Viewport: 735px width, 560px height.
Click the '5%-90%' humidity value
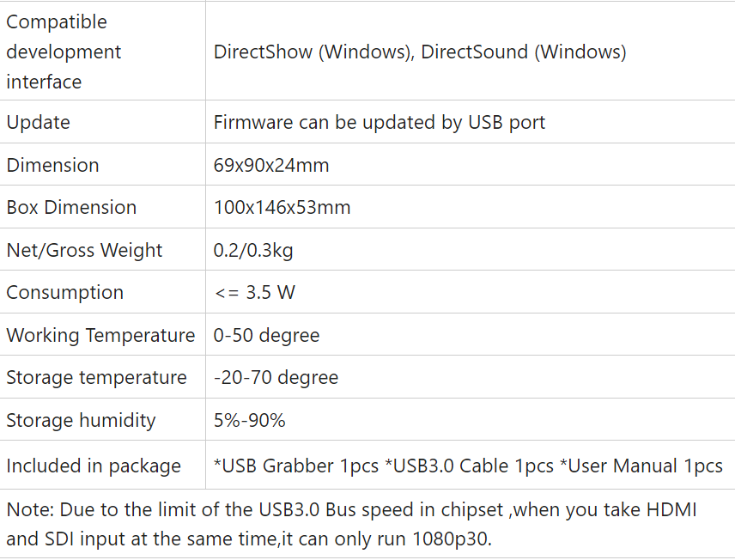249,420
